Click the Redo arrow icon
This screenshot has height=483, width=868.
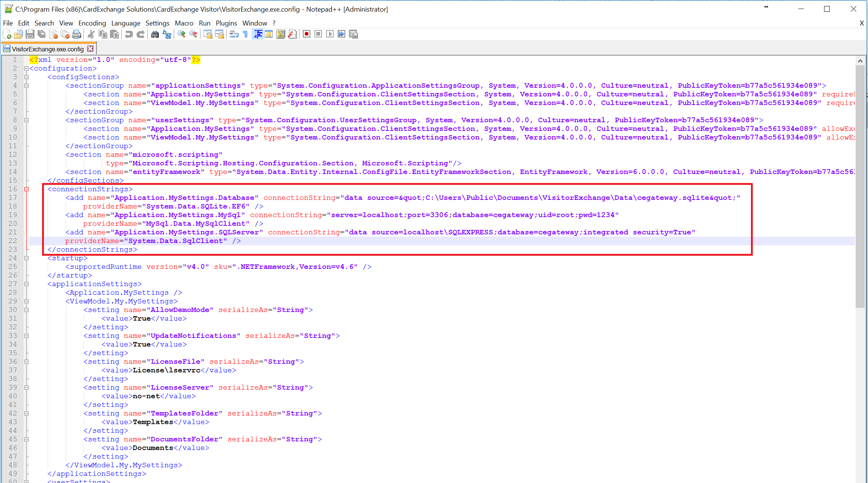point(140,34)
